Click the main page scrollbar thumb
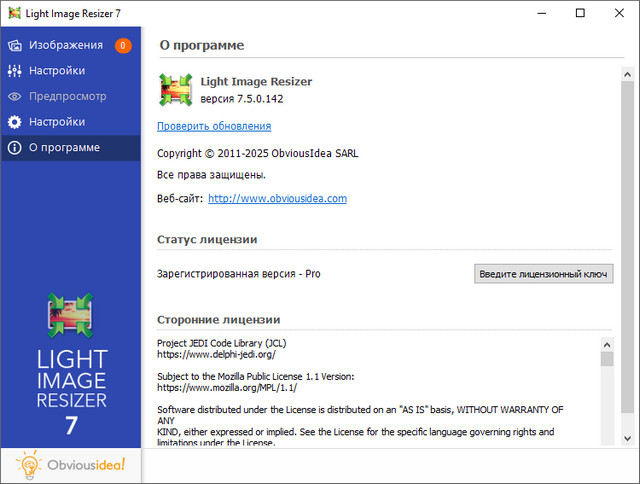The width and height of the screenshot is (640, 484). [627, 247]
